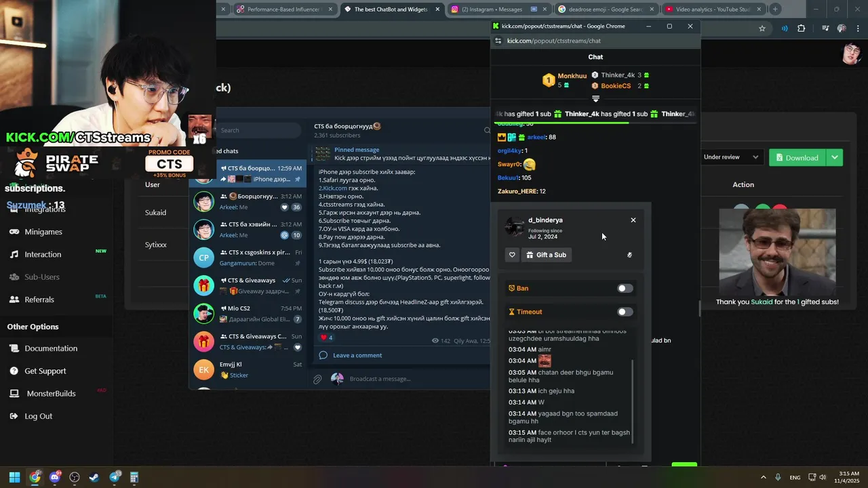Open Telegram from the taskbar
Image resolution: width=868 pixels, height=488 pixels.
(115, 477)
